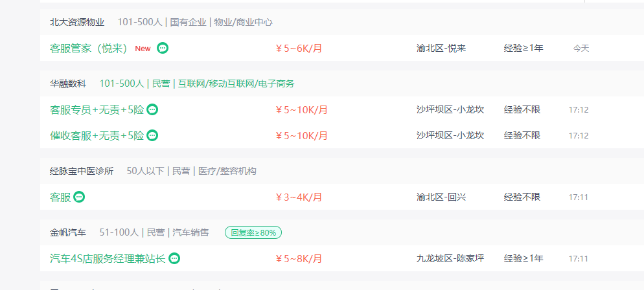Click 九龙坡区-陈家坪 location text
This screenshot has height=290, width=644.
(x=450, y=258)
